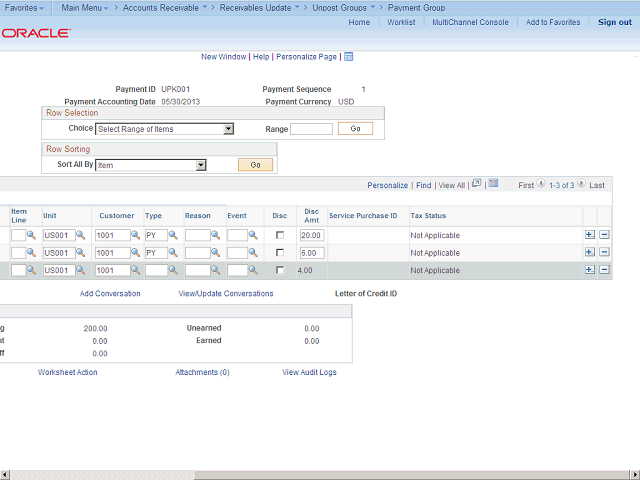Click the Type lookup icon in first row
This screenshot has height=480, width=640.
pos(173,235)
